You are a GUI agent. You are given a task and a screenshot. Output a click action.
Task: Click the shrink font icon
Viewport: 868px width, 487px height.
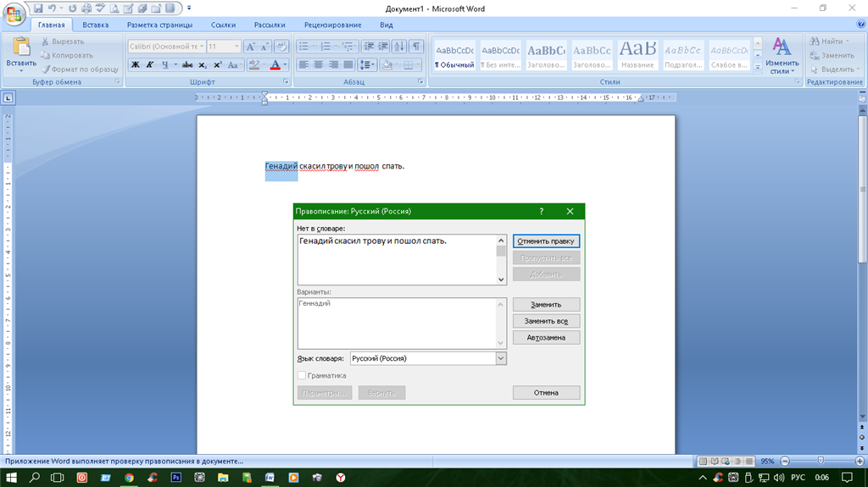point(264,47)
